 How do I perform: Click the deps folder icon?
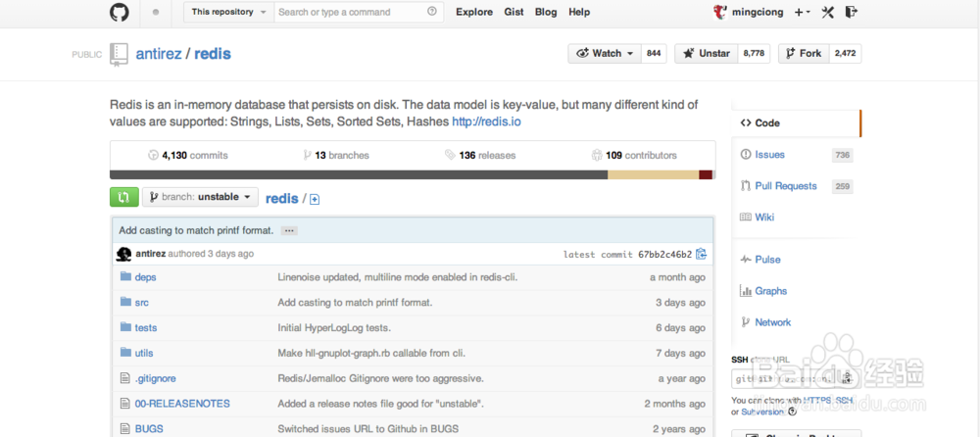[125, 277]
